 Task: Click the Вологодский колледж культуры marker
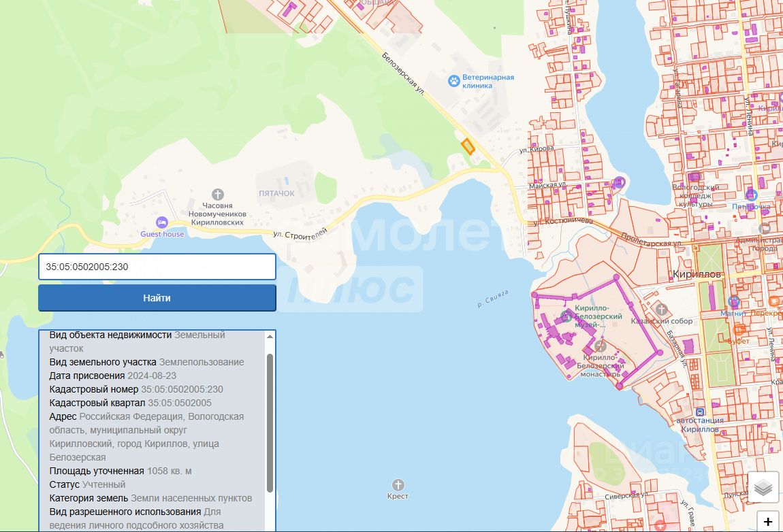(619, 182)
